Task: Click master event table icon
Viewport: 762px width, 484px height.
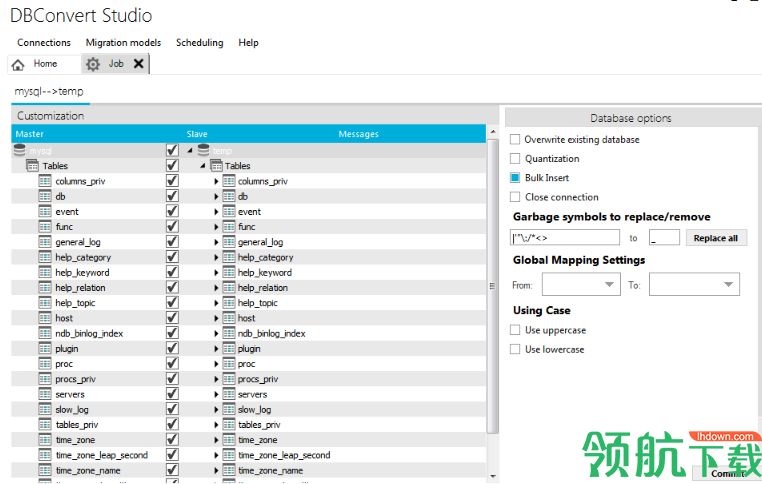Action: click(45, 212)
